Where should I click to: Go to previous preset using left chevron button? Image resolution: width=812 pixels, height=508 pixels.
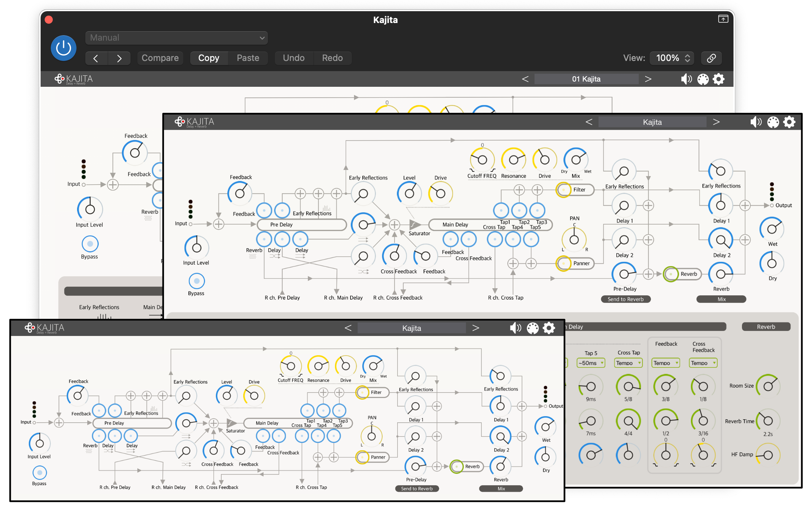[x=96, y=58]
